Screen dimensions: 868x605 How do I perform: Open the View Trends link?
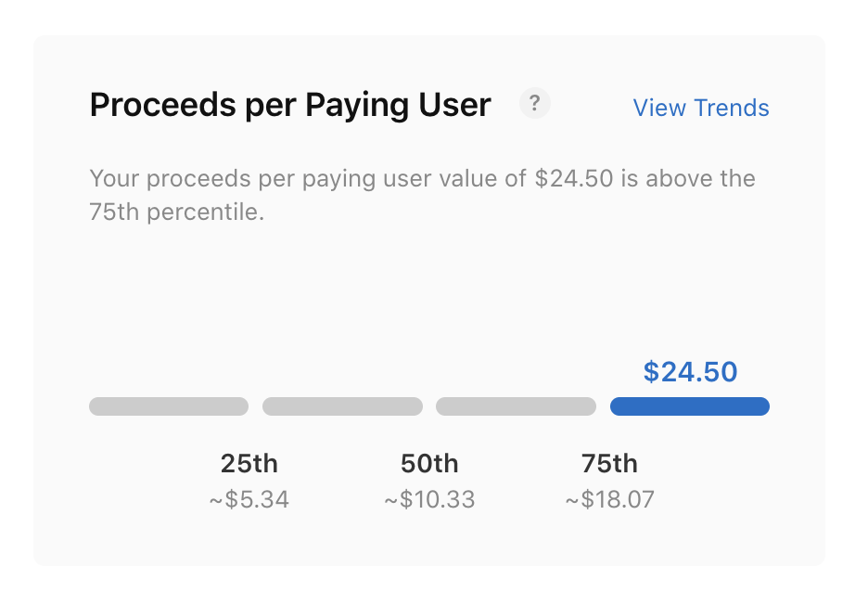coord(700,108)
